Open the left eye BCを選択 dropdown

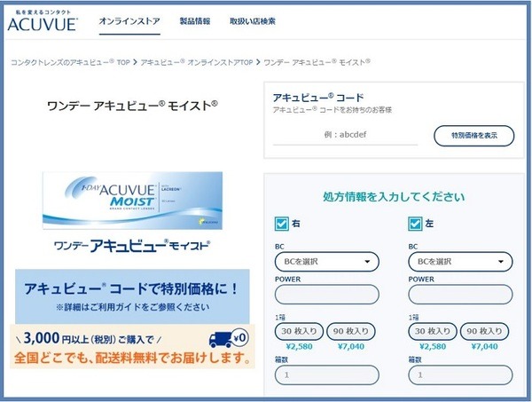click(x=460, y=262)
